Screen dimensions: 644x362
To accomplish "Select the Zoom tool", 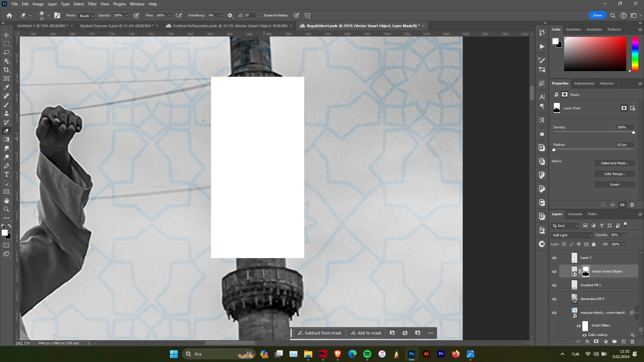I will (6, 209).
